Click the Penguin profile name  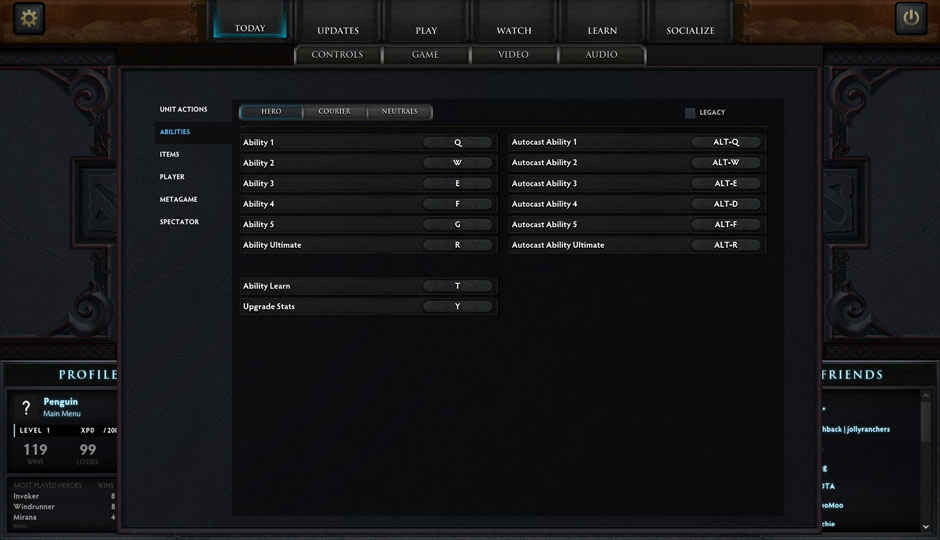click(x=61, y=402)
